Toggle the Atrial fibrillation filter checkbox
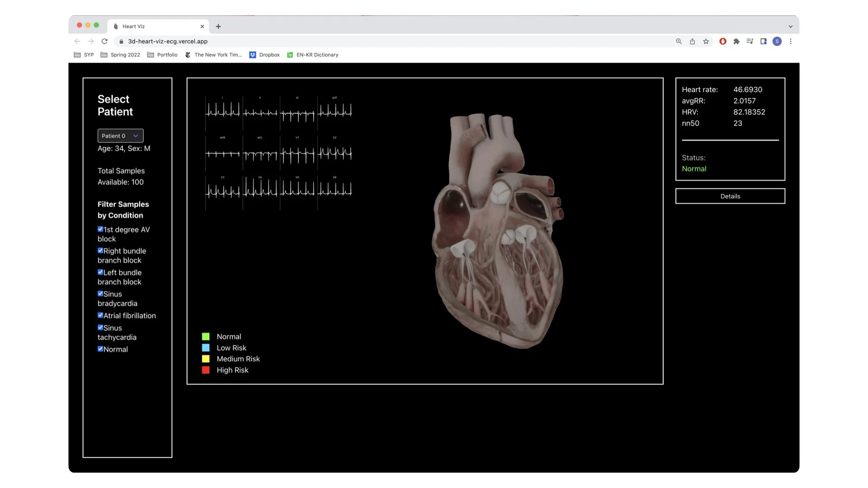The image size is (868, 488). 100,315
